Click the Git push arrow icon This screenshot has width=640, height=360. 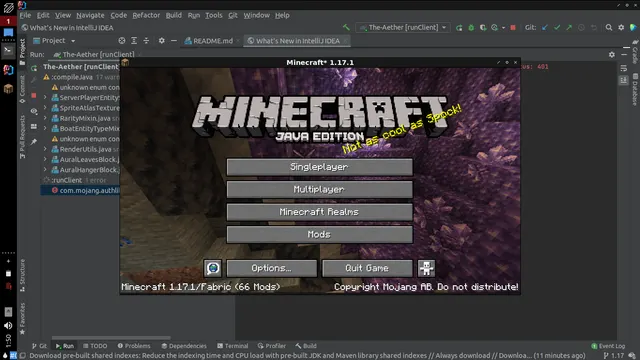click(569, 27)
